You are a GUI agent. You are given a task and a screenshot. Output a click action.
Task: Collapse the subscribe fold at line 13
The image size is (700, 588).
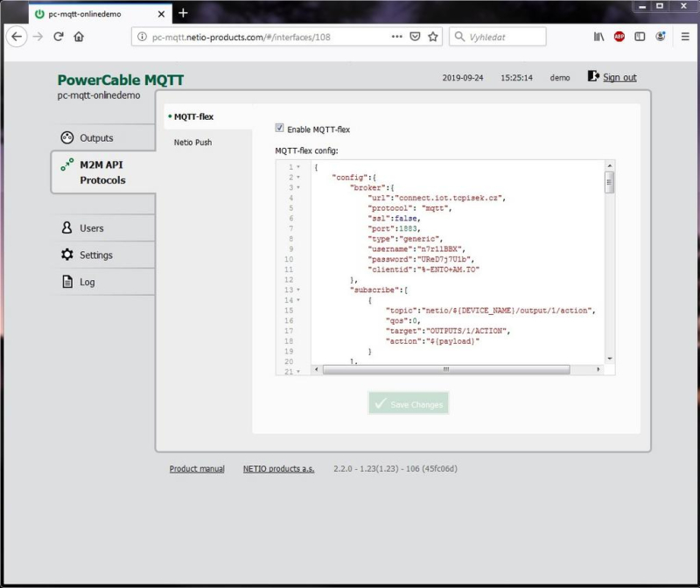(298, 290)
